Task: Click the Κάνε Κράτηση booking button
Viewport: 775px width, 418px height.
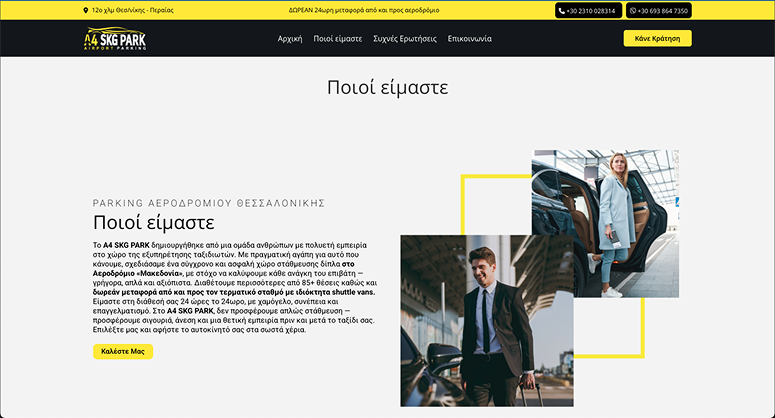Action: pos(657,39)
